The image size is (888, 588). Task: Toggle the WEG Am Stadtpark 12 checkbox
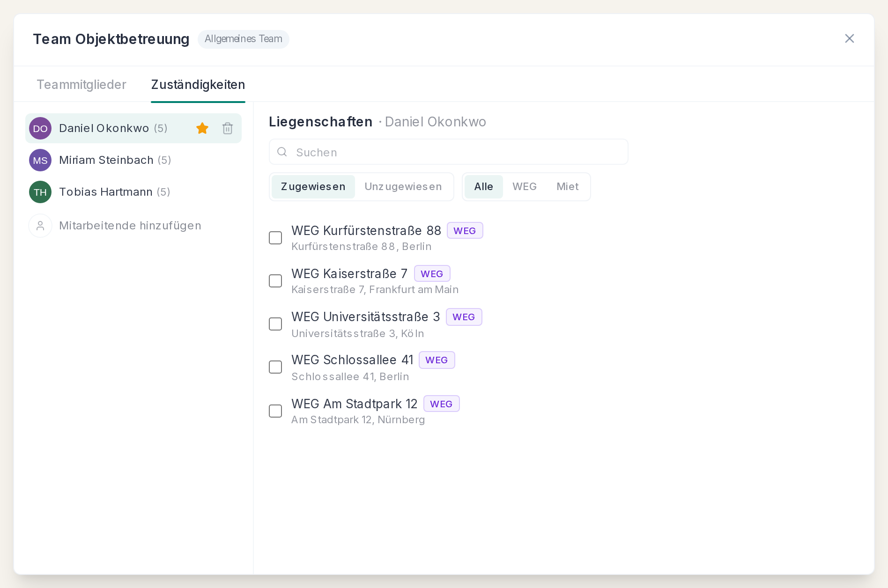(275, 411)
